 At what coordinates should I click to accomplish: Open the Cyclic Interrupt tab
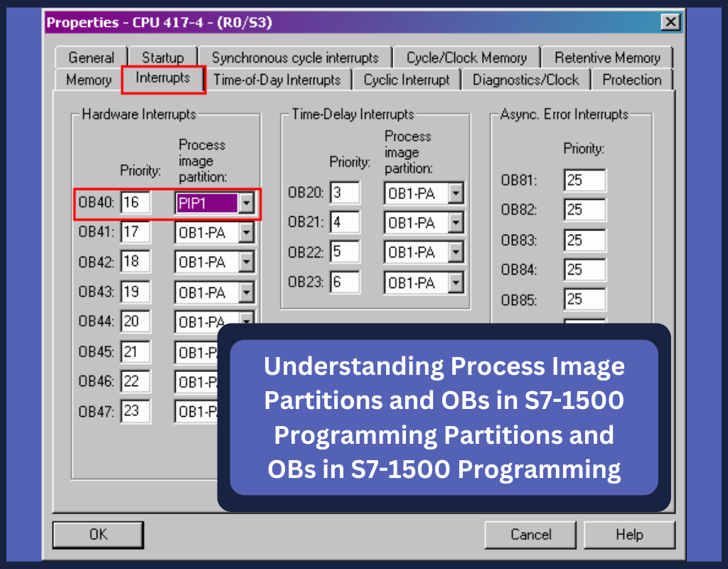(x=407, y=80)
